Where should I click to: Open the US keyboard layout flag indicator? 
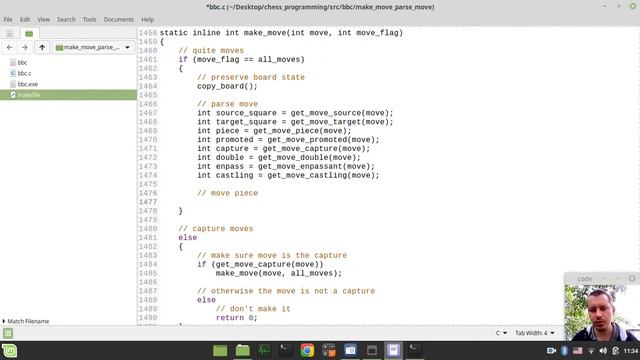click(578, 351)
